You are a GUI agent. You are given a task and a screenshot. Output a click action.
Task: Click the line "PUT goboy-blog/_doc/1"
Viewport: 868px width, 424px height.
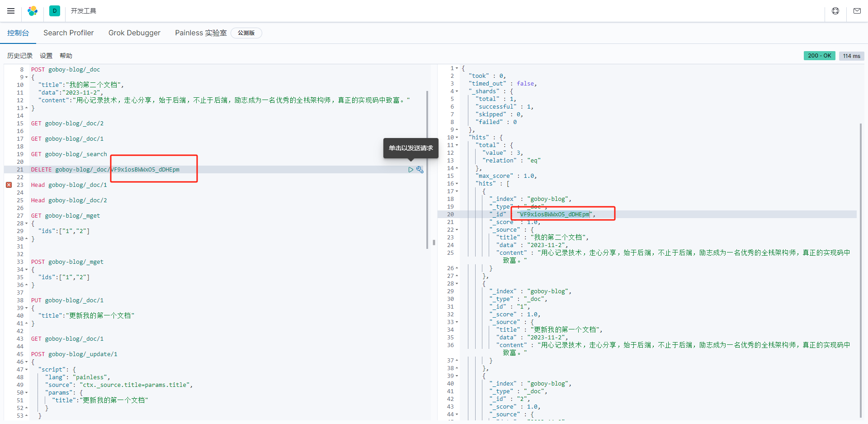coord(67,300)
